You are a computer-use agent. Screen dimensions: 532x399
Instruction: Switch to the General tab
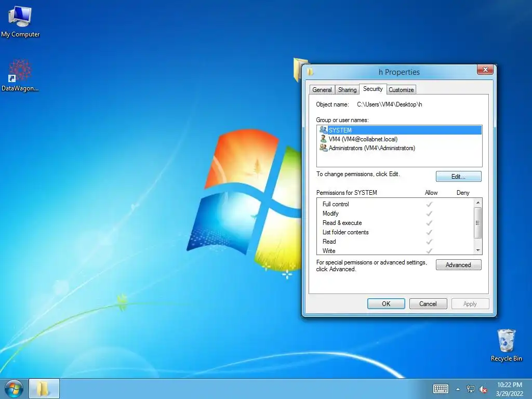(322, 90)
